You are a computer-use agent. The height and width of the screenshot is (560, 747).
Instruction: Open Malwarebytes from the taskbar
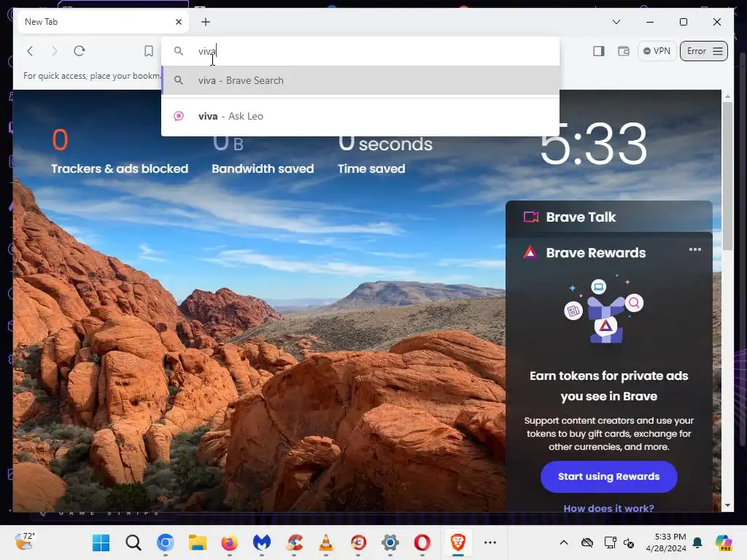coord(262,542)
